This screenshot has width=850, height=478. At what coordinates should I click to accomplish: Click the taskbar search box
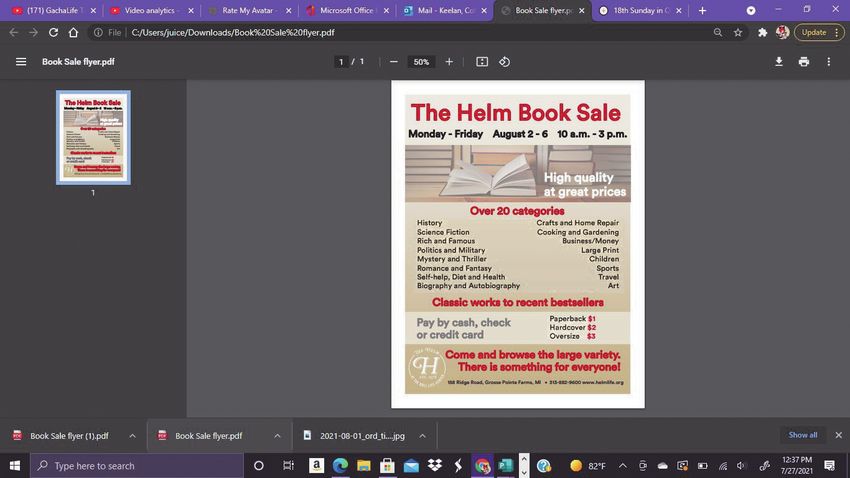coord(137,466)
